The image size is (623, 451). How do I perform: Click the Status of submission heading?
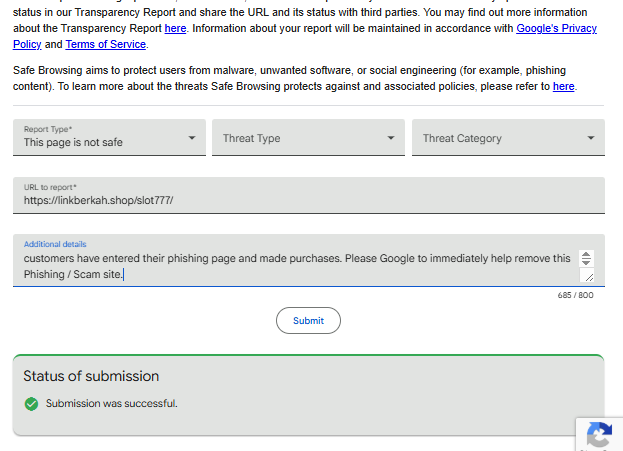[x=91, y=376]
